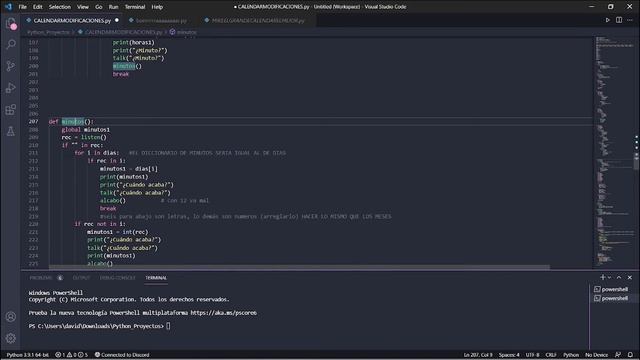Select the second powershell terminal instance

click(611, 298)
